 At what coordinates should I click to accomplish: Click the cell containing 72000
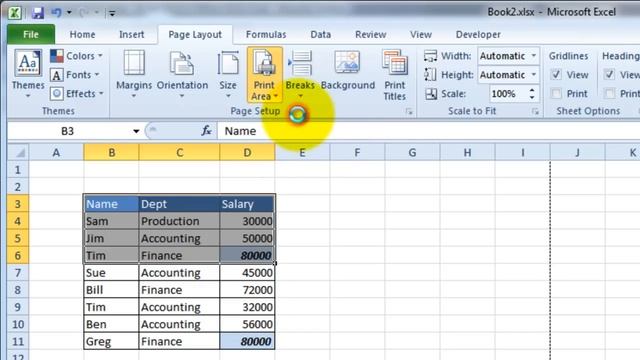247,290
